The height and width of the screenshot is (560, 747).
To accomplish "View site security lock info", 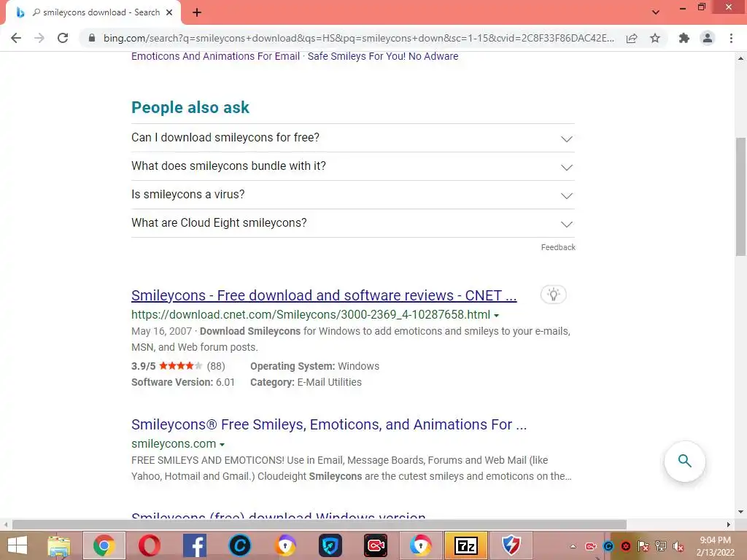I will (x=92, y=38).
